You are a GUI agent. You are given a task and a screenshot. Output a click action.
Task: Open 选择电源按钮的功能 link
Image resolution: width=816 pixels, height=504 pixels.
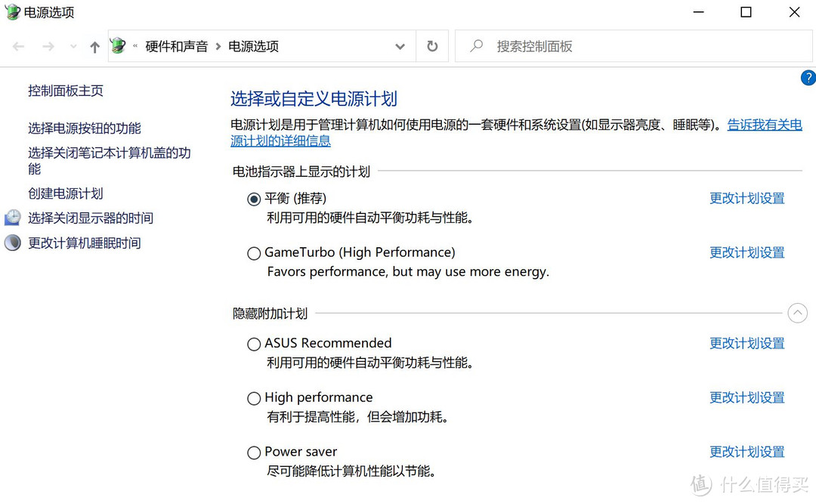pyautogui.click(x=85, y=128)
